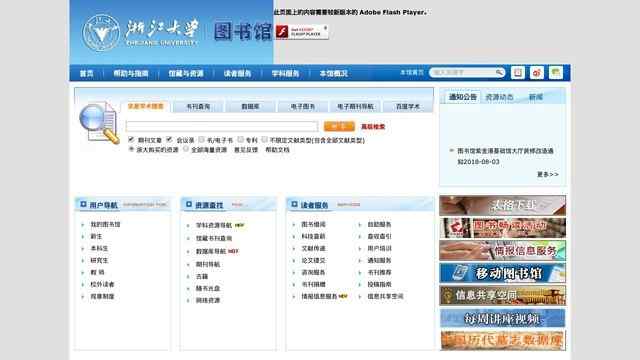Open 文献传递 link
Screen dimensions: 640x360
(313, 249)
